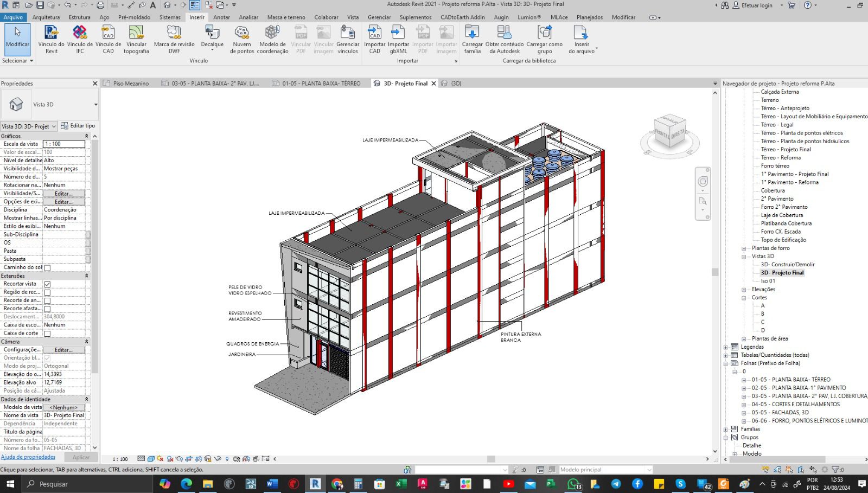Open the Ajuda de propriedades link
The height and width of the screenshot is (493, 868).
(28, 457)
